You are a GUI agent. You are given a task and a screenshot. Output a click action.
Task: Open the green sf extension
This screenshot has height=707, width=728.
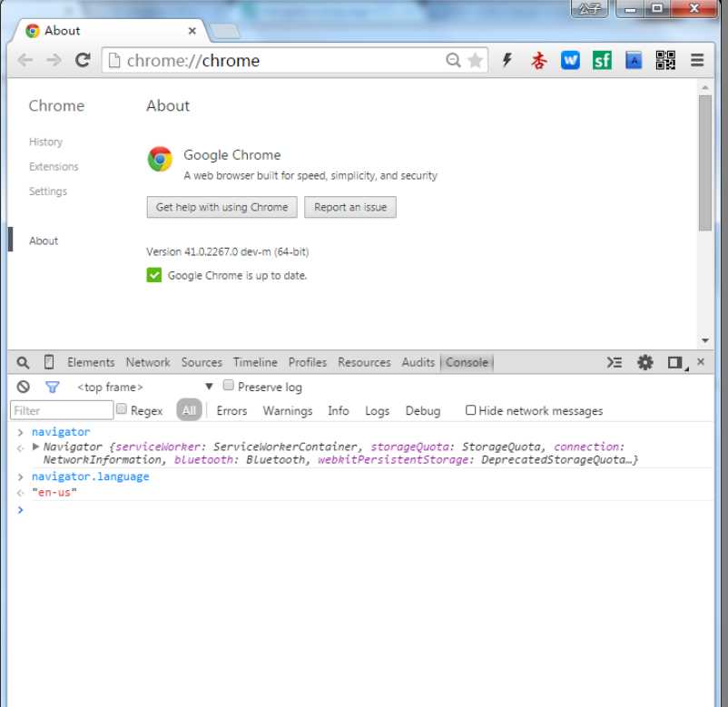[x=602, y=60]
